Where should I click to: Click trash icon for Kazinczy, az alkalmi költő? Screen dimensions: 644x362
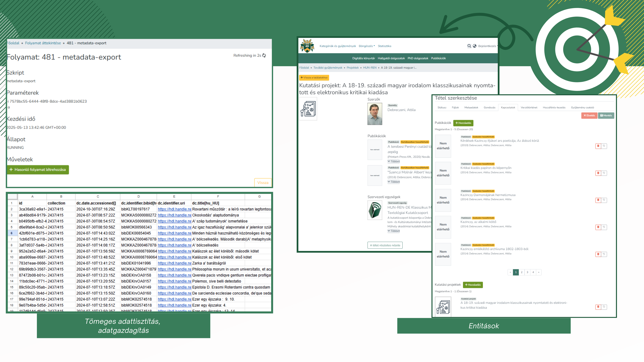tap(598, 227)
